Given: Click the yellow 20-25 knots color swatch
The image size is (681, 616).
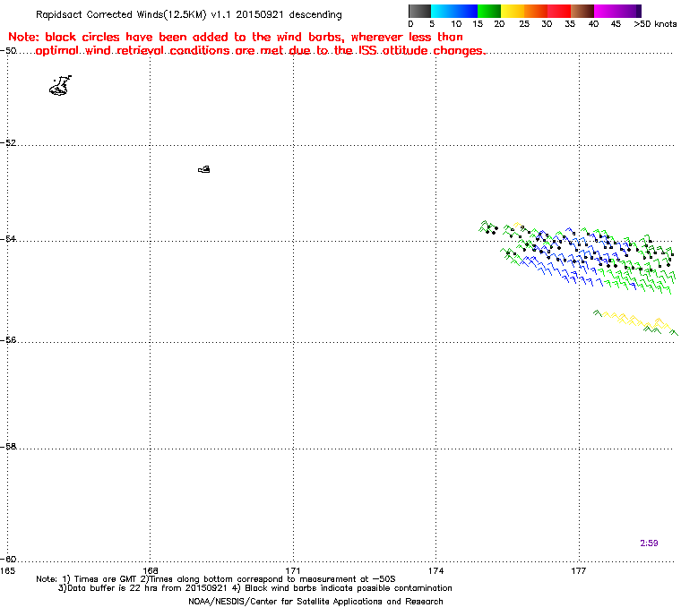Looking at the screenshot, I should [513, 11].
